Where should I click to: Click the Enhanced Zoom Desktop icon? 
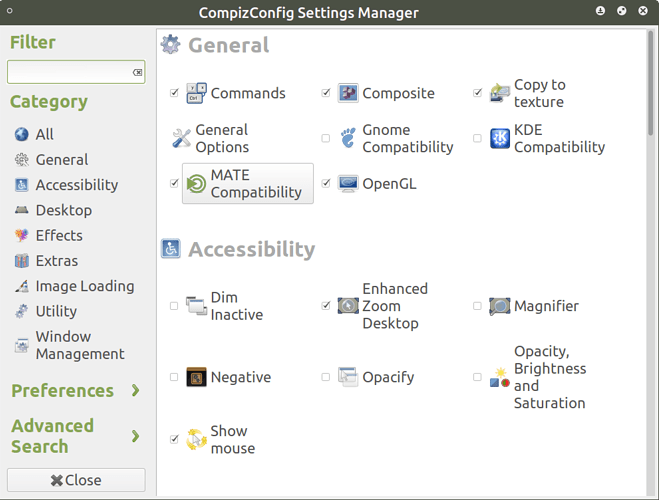[348, 306]
